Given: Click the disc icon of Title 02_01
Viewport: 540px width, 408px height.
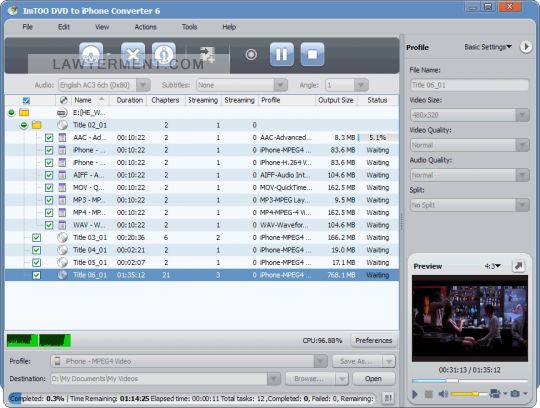Looking at the screenshot, I should coord(62,125).
